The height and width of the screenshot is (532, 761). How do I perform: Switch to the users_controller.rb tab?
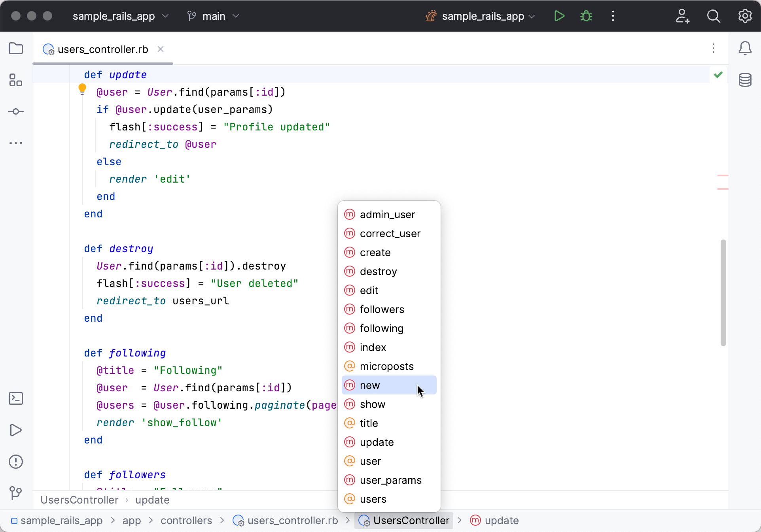tap(102, 49)
